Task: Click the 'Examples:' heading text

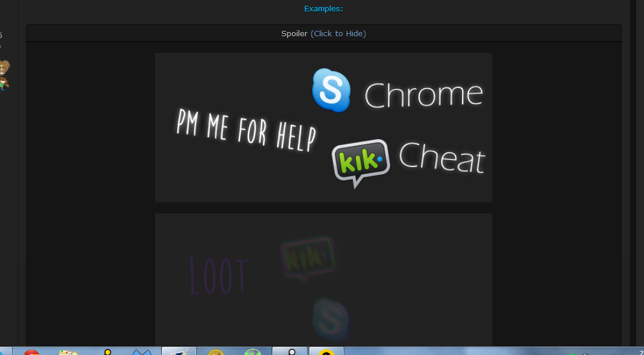Action: coord(323,9)
